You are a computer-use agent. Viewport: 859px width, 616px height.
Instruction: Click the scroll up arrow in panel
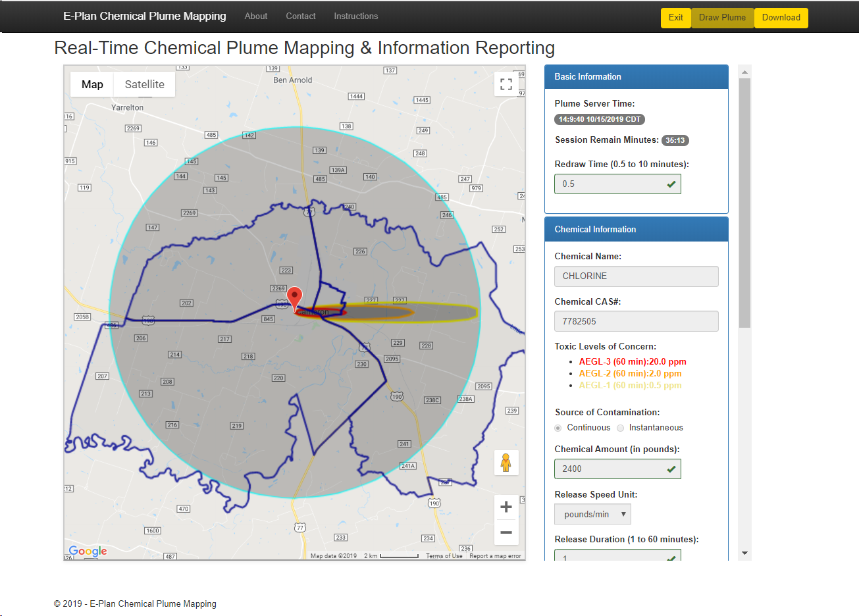point(744,72)
